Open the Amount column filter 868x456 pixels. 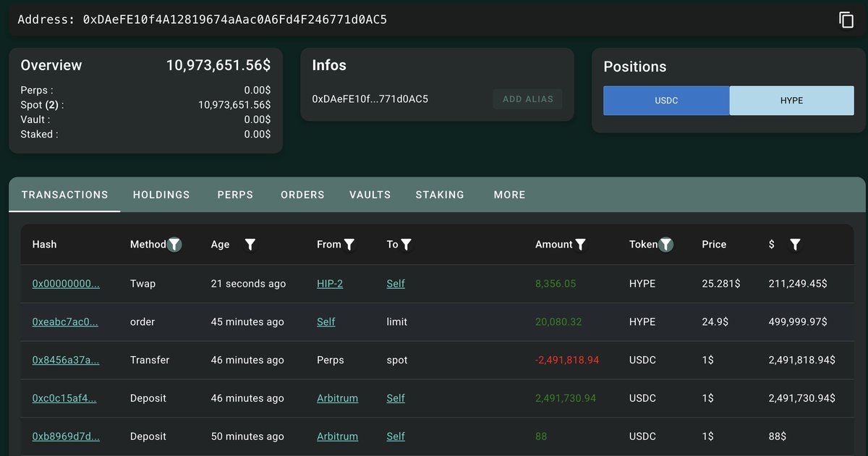580,245
